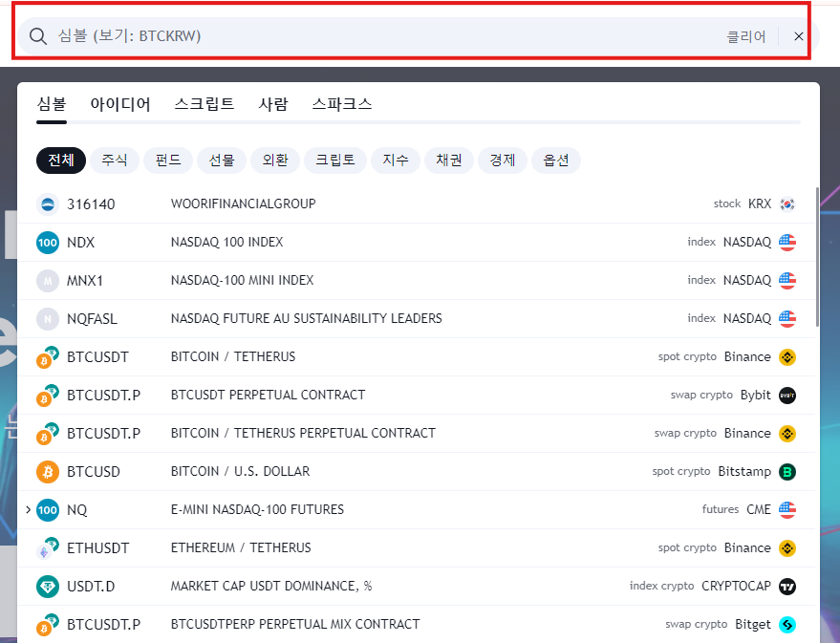
Task: Select the 펀드 filter chip
Action: [168, 161]
